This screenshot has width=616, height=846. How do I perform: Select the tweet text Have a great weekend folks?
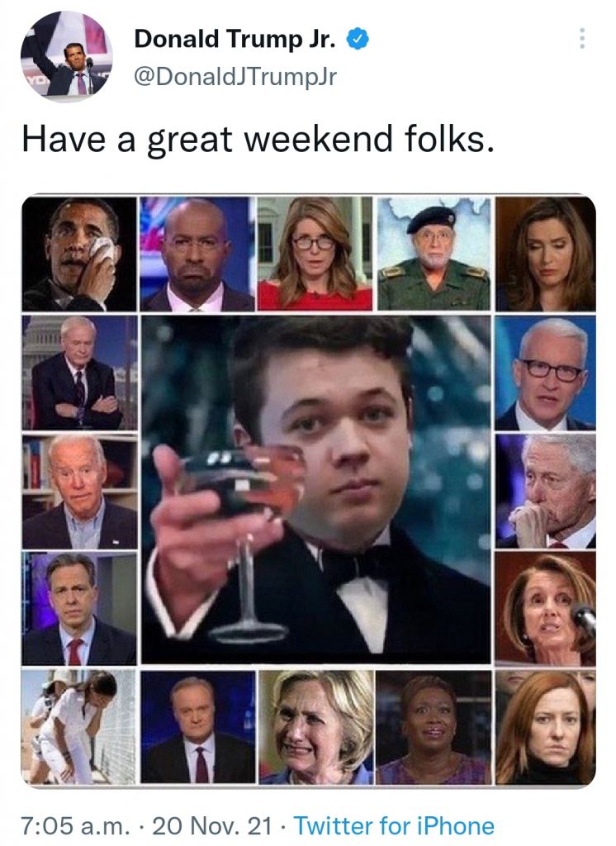[x=258, y=140]
